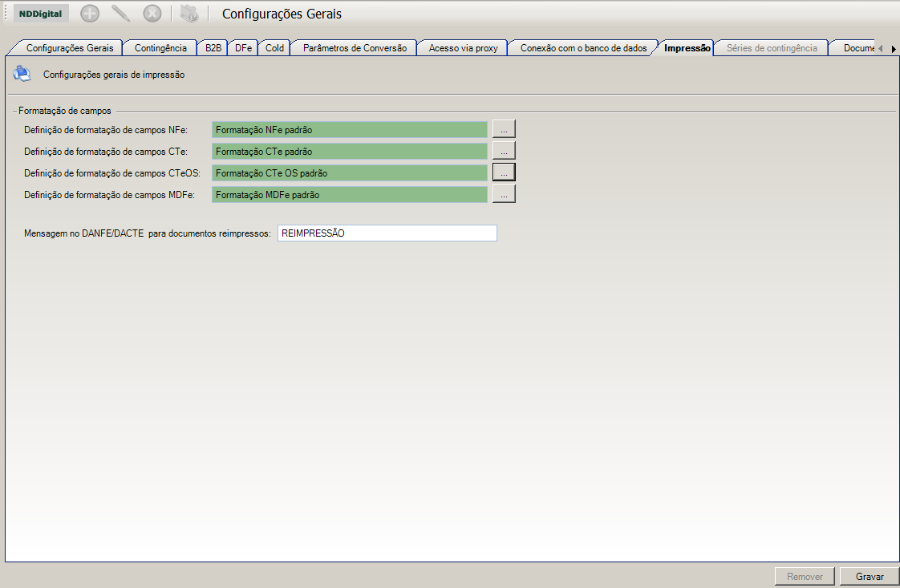This screenshot has width=900, height=588.
Task: Click the Definição de formatação de campos NFe label
Action: click(x=106, y=130)
